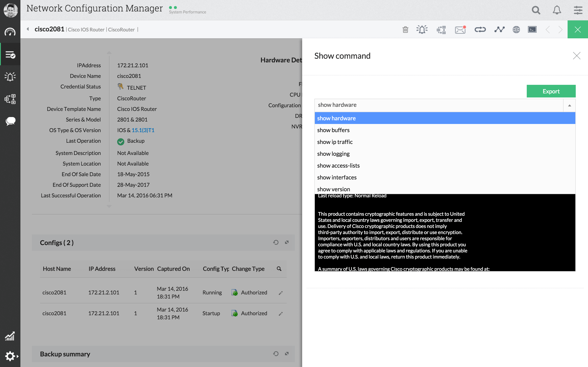Search the Configs table
Viewport: 588px width, 367px height.
click(x=279, y=269)
